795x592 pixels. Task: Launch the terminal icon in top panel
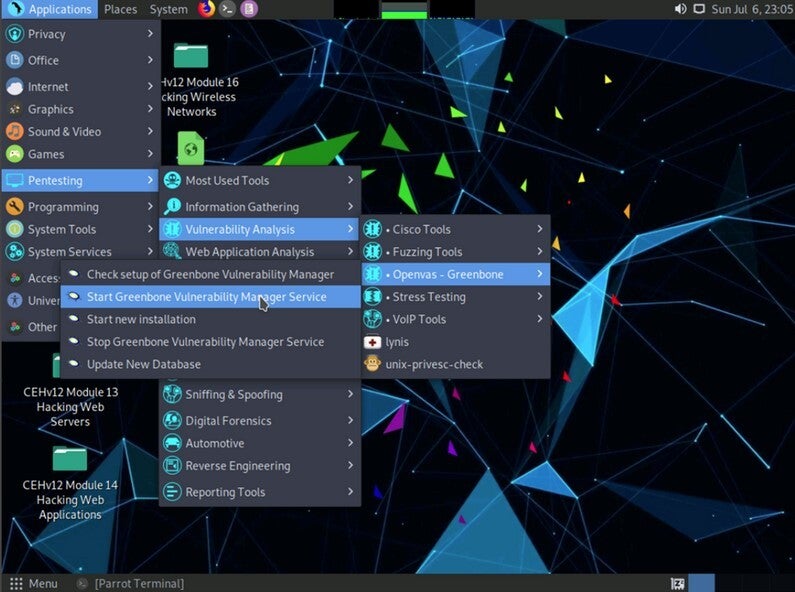tap(228, 9)
